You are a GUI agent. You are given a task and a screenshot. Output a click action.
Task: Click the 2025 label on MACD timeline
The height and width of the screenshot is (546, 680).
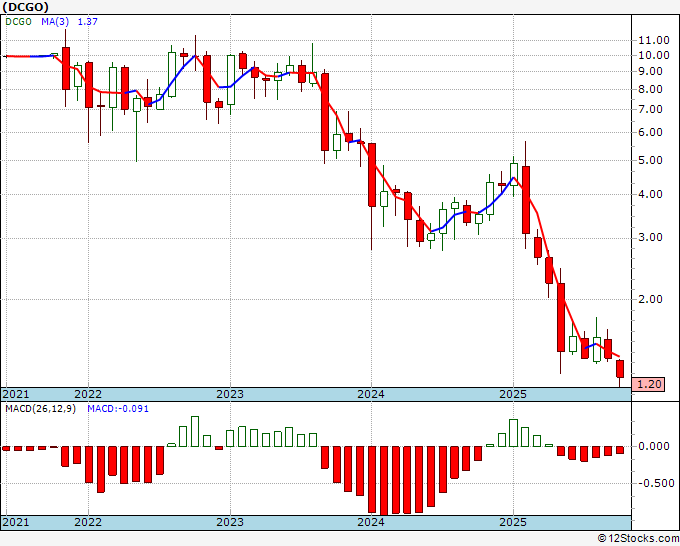click(513, 522)
